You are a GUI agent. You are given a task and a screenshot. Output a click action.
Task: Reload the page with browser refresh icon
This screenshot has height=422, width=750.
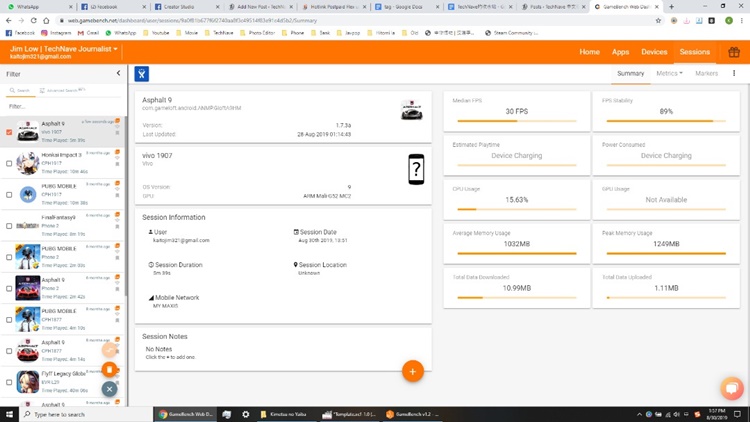[33, 21]
